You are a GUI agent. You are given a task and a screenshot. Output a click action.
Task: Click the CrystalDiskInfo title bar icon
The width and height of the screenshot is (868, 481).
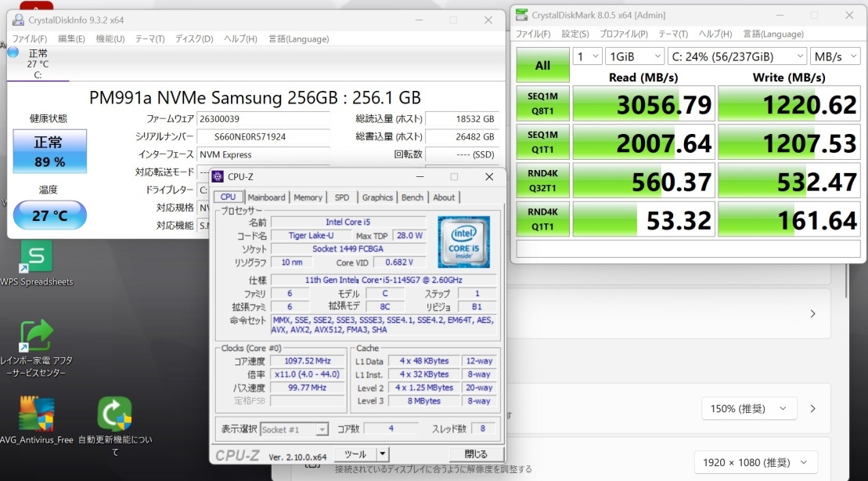pos(18,20)
